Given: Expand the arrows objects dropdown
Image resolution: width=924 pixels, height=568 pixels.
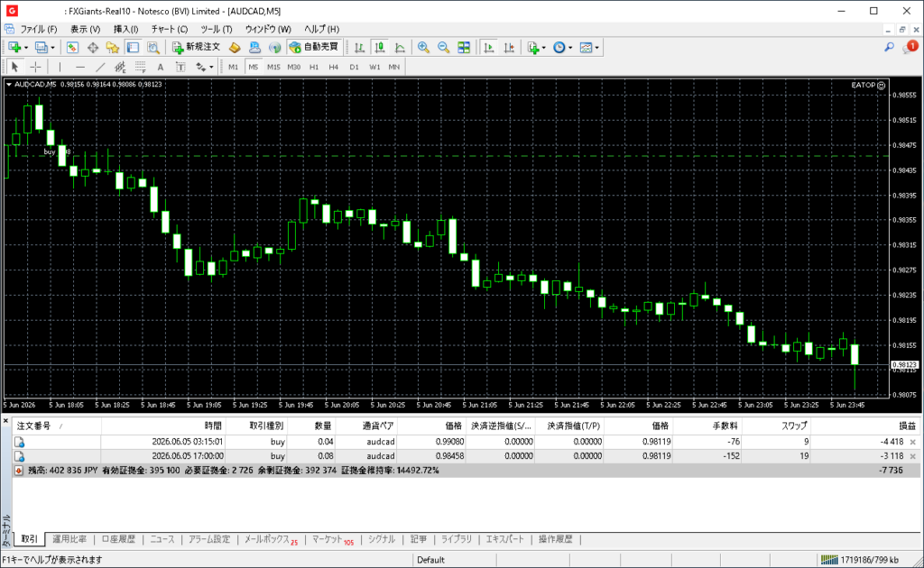Looking at the screenshot, I should coord(211,67).
